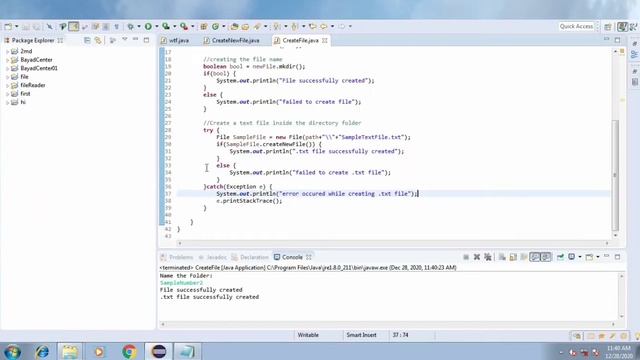The height and width of the screenshot is (360, 640).
Task: Click the console horizontal scrollbar
Action: (x=388, y=324)
